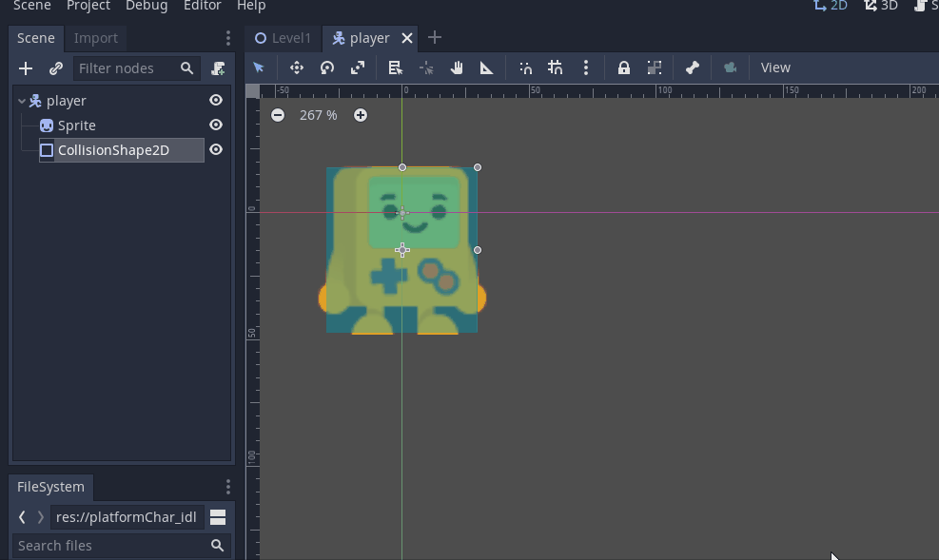
Task: Choose the pivot change tool
Action: click(426, 68)
